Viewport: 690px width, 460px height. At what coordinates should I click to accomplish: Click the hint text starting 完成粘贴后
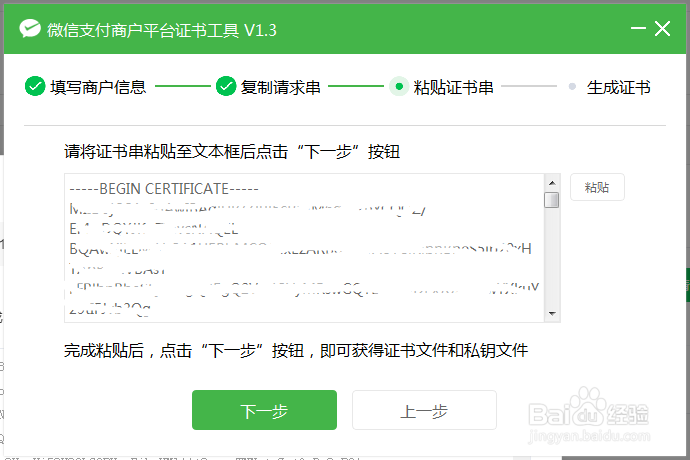click(x=296, y=351)
